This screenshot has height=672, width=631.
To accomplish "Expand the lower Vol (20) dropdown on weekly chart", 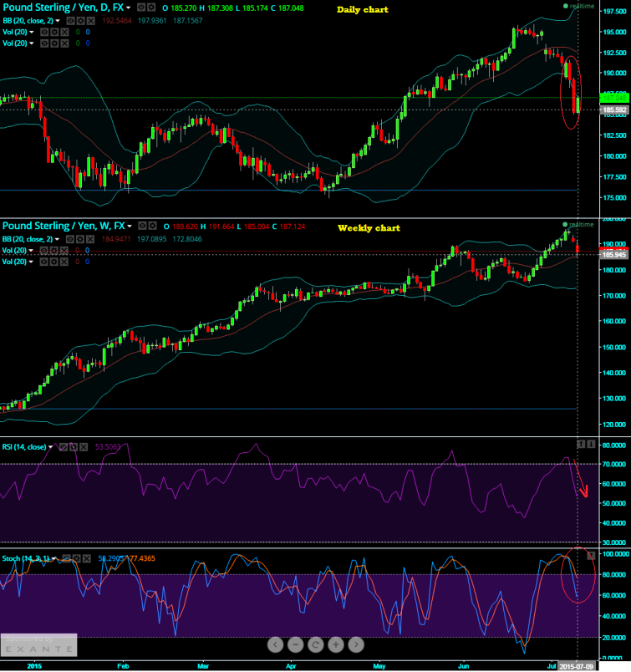I will [31, 262].
